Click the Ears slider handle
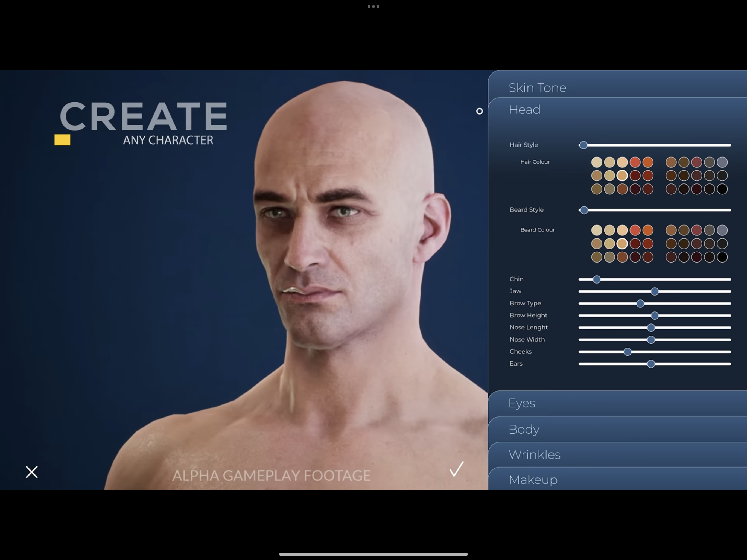 point(651,364)
